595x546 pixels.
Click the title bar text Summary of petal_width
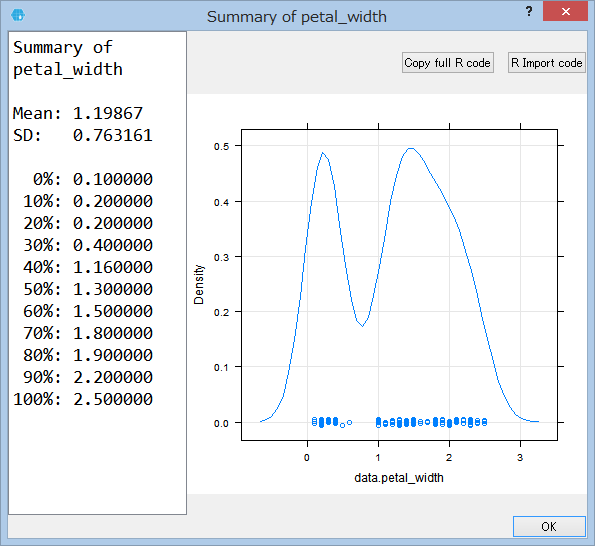point(297,17)
